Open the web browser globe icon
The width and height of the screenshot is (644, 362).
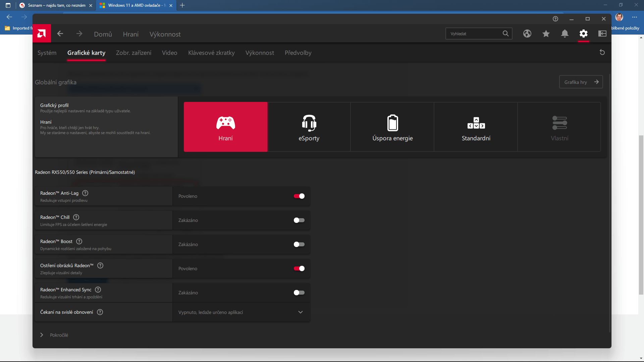point(527,34)
